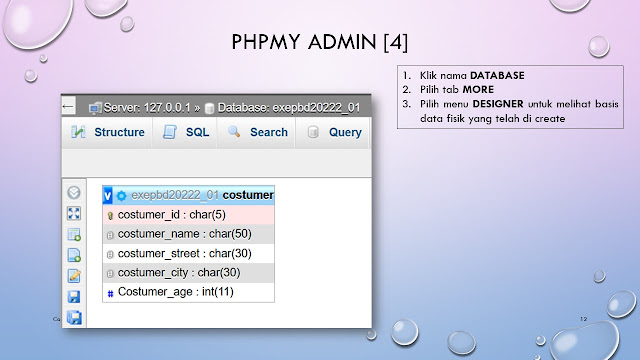Click the costumer table title name
This screenshot has height=360, width=640.
tap(248, 195)
